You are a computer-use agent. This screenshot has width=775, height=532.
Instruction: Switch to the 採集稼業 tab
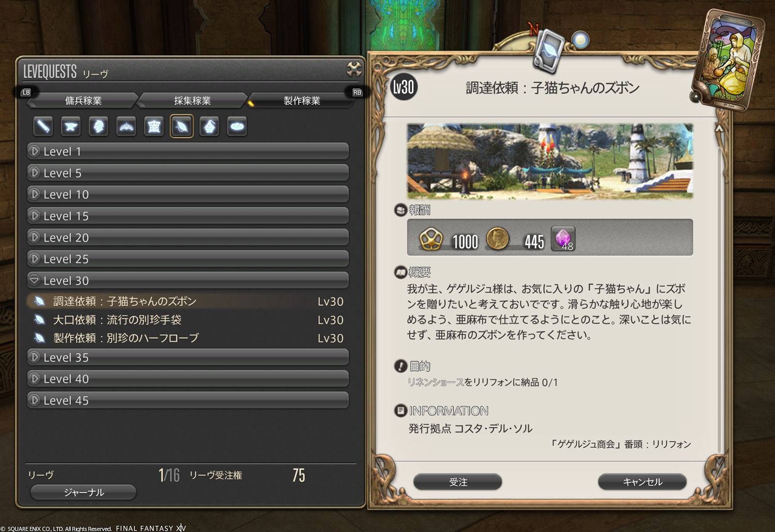[x=192, y=101]
